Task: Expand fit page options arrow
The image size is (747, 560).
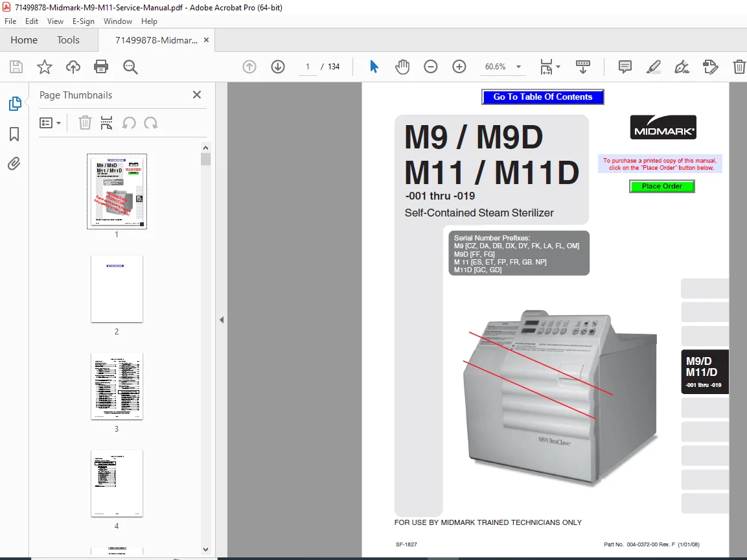Action: click(558, 67)
